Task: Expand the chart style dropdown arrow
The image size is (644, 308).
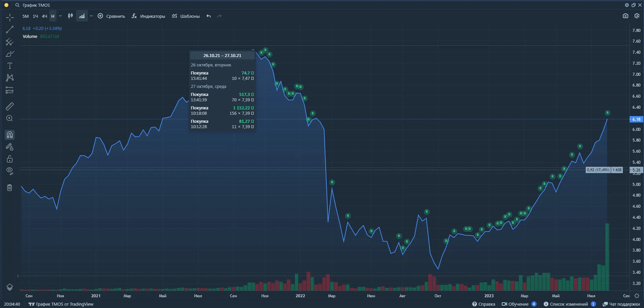Action: click(91, 16)
